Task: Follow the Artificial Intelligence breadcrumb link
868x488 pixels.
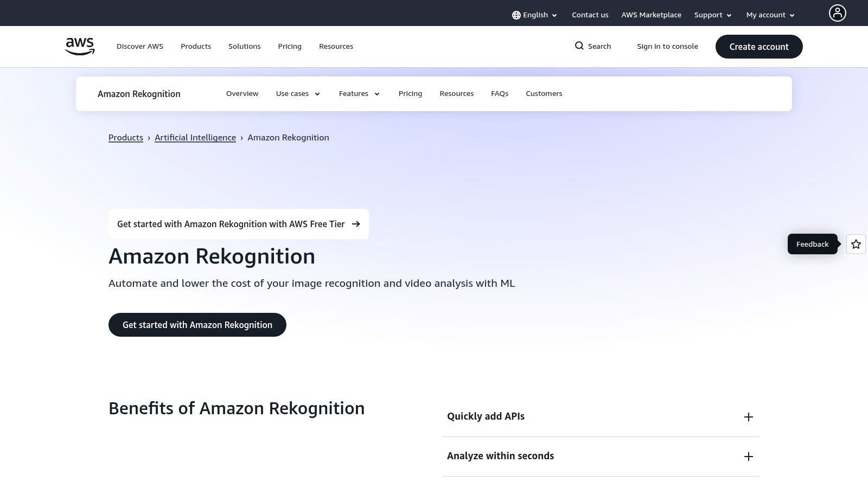Action: pos(195,137)
